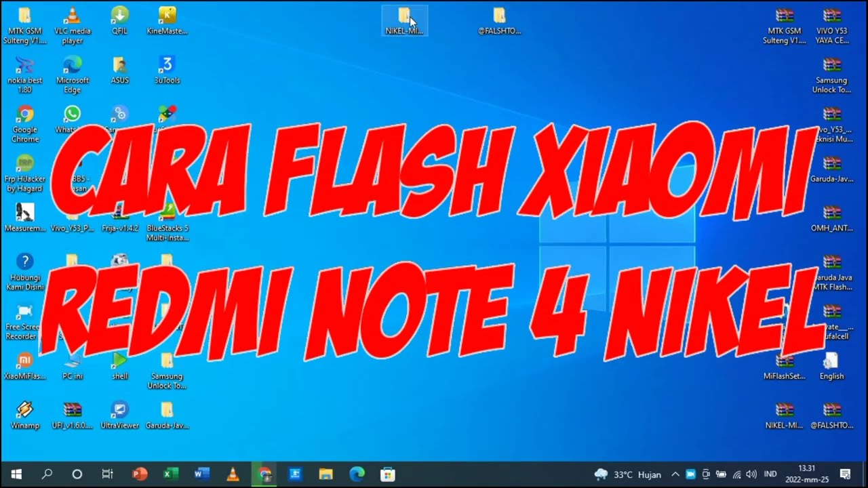The height and width of the screenshot is (488, 868).
Task: Launch Word from the taskbar
Action: [202, 474]
